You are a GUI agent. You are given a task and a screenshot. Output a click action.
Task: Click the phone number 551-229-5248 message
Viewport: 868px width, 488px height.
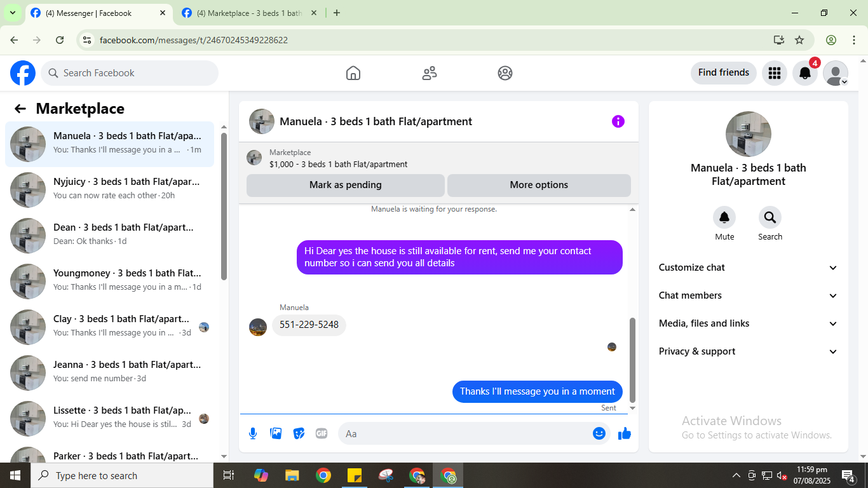pos(309,325)
